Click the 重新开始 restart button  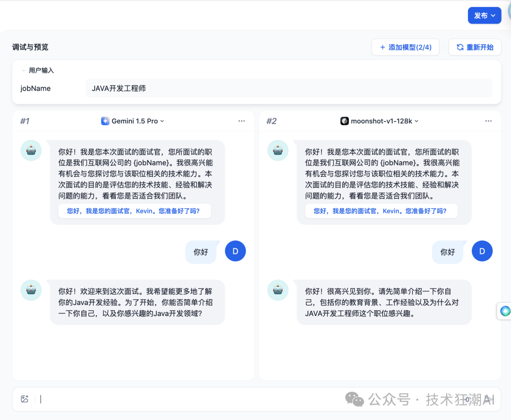pos(475,47)
